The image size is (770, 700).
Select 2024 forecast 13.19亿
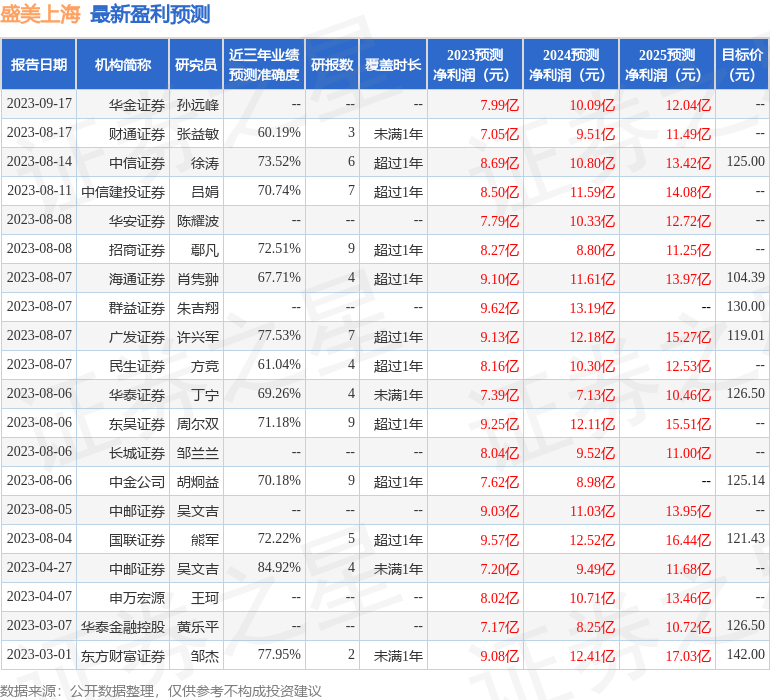[592, 308]
